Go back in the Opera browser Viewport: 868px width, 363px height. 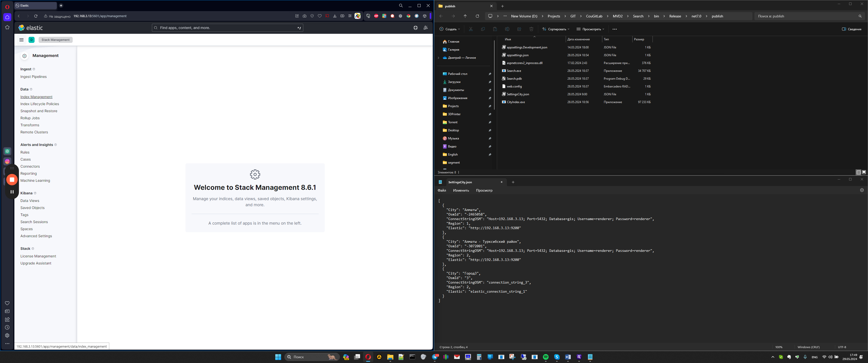pos(19,16)
